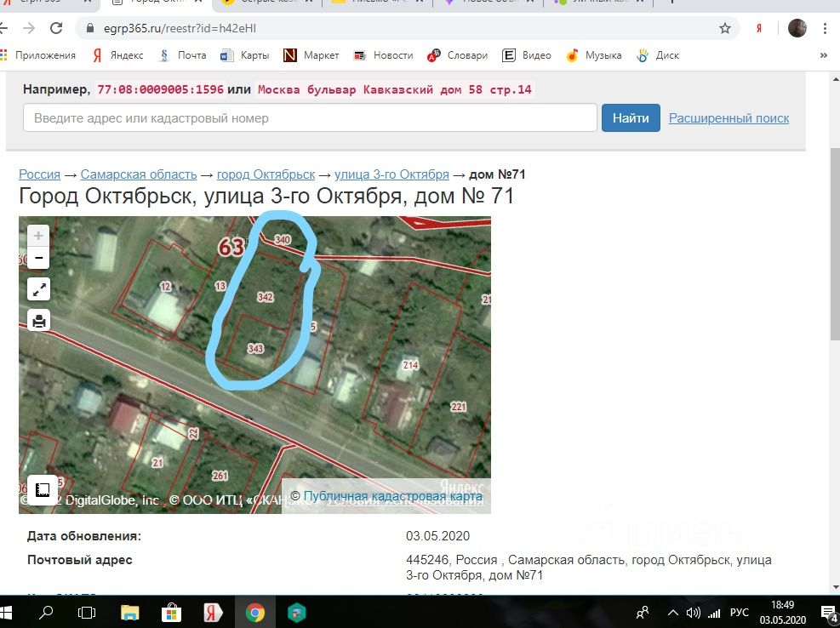The image size is (840, 628).
Task: Open Microsoft Store from the taskbar
Action: (x=171, y=612)
